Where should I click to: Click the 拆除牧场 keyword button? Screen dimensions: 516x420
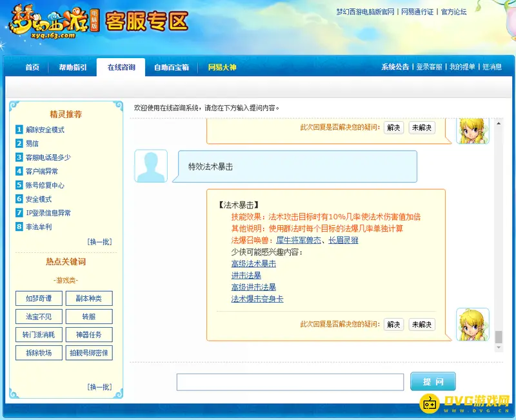pos(39,353)
